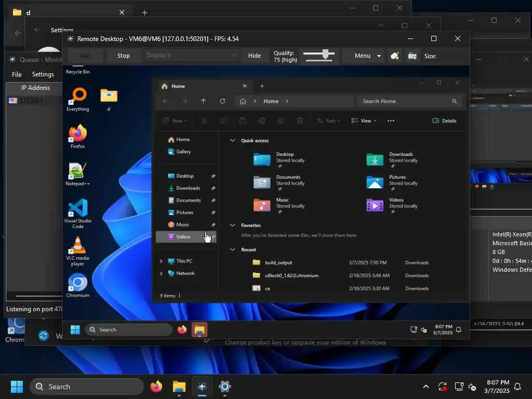Open Recycle Bin on remote desktop
This screenshot has width=532, height=399.
[78, 70]
